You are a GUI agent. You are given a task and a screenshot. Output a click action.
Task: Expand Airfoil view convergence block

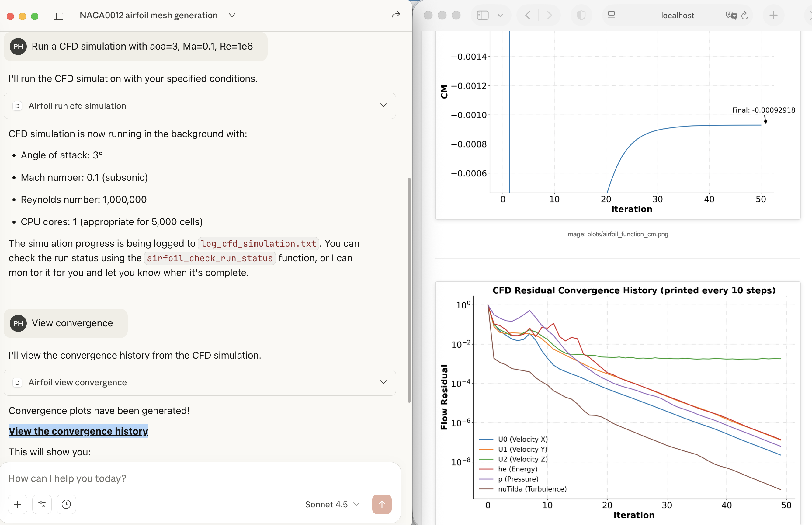(383, 382)
